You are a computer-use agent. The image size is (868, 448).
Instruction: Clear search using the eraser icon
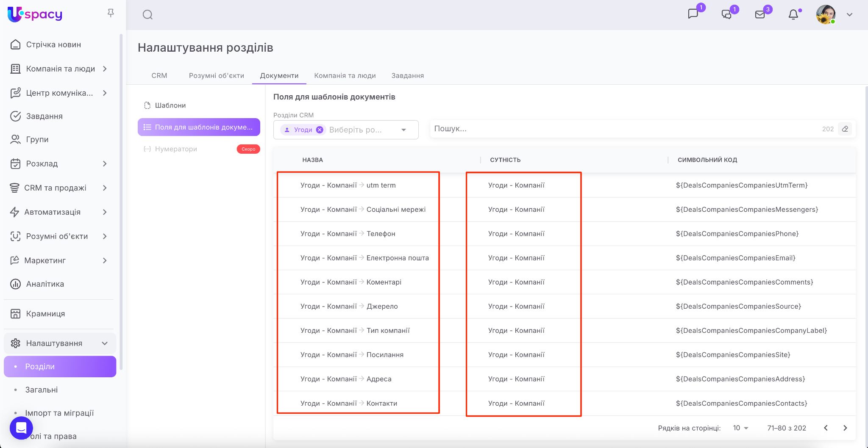click(x=845, y=129)
